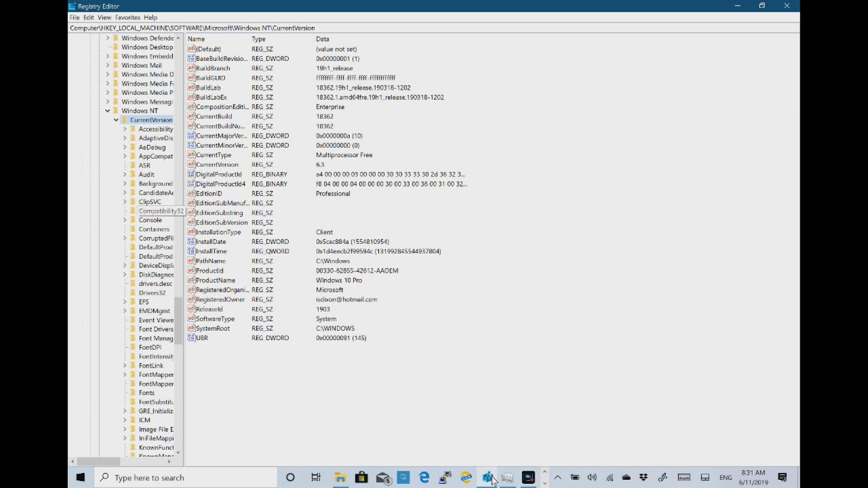868x488 pixels.
Task: Click the string icon beside ProductName
Action: click(191, 280)
